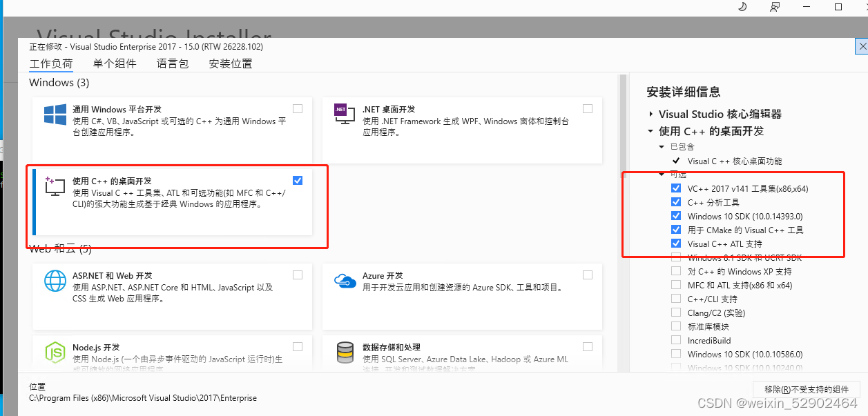The height and width of the screenshot is (416, 868).
Task: Click the Node.js 开发 card title
Action: click(96, 347)
